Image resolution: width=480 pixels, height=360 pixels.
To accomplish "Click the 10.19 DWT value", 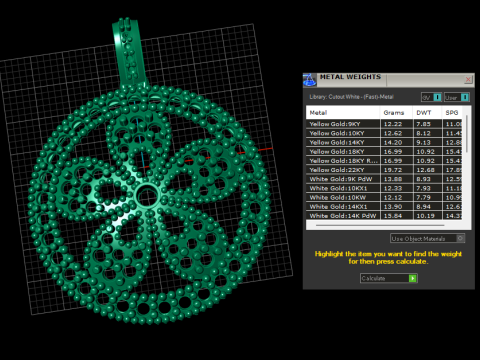I will 425,216.
